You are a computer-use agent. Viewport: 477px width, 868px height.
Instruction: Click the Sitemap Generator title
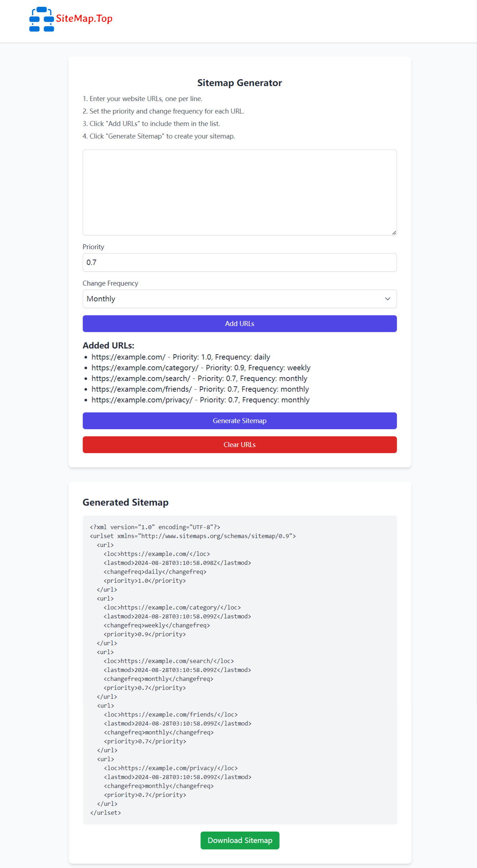(240, 82)
